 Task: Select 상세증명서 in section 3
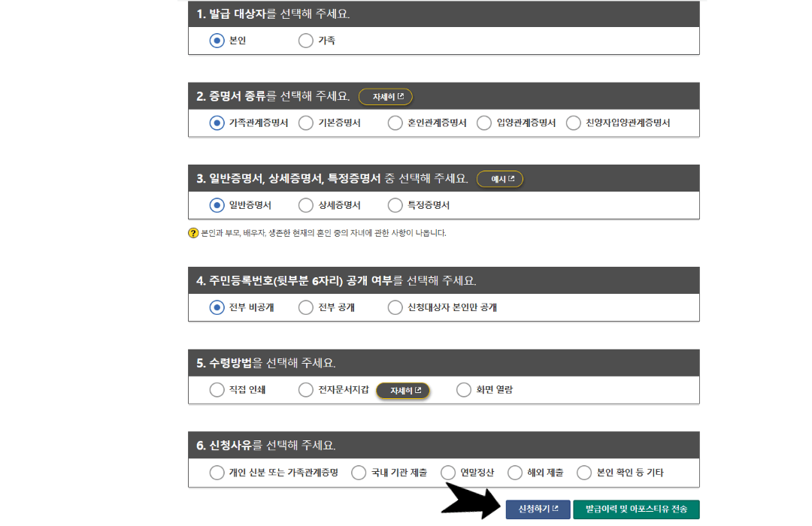click(x=306, y=204)
